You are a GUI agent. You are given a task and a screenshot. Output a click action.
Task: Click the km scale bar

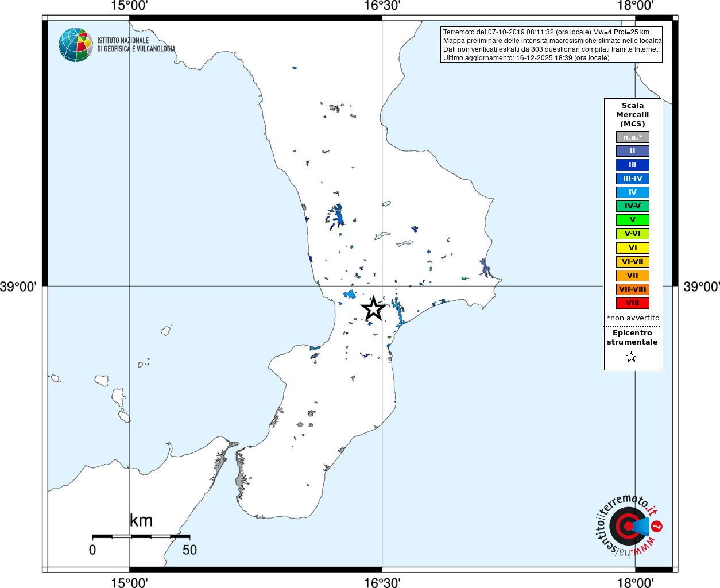[141, 536]
